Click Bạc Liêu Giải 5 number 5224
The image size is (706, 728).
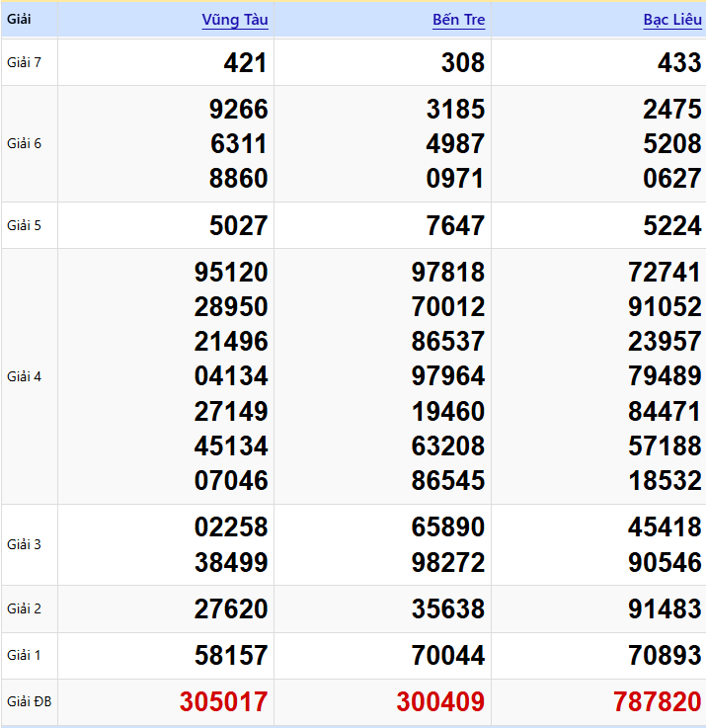click(x=672, y=225)
